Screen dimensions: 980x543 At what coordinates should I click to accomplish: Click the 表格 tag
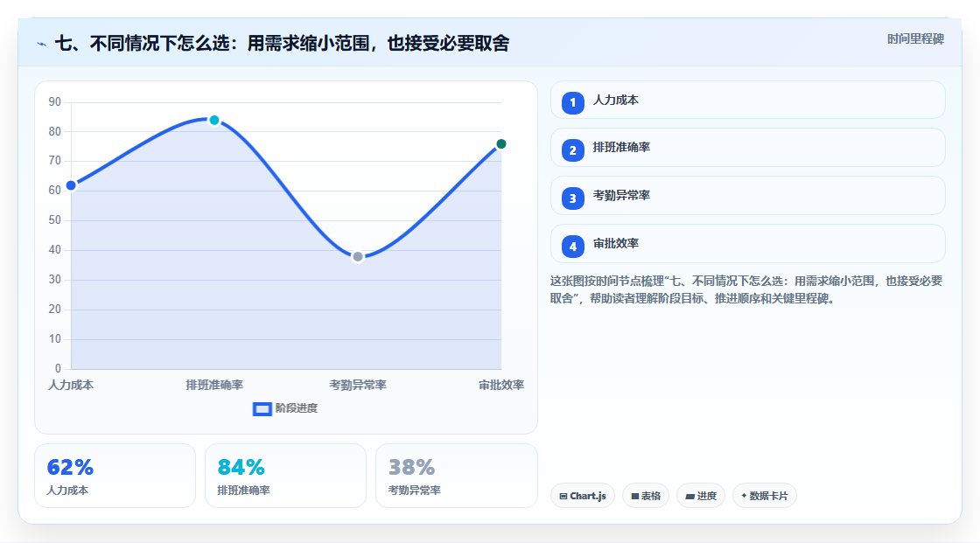point(646,496)
